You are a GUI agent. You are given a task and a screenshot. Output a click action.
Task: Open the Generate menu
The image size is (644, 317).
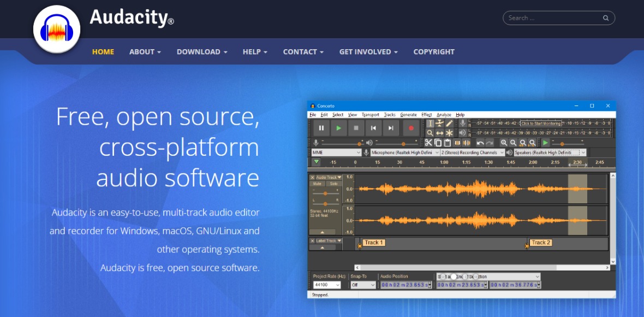(x=408, y=115)
